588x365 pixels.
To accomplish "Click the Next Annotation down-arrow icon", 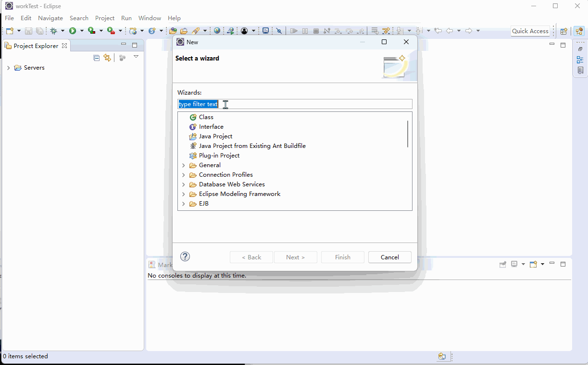I will (x=400, y=31).
